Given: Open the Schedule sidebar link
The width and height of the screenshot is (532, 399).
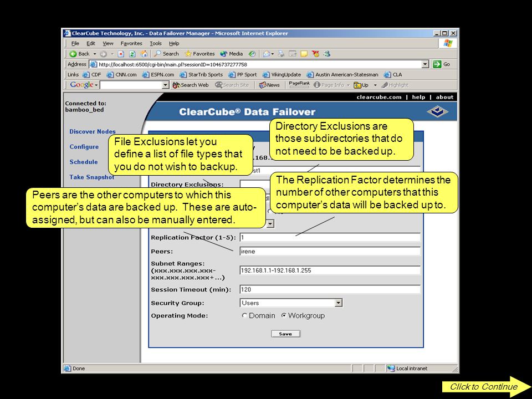Looking at the screenshot, I should click(x=84, y=162).
